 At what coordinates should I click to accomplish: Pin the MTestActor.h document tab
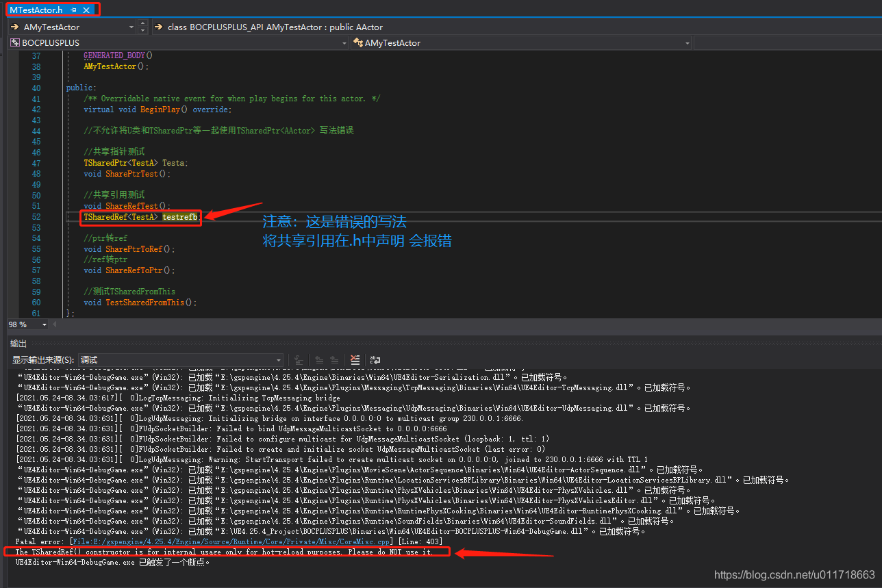[x=75, y=10]
